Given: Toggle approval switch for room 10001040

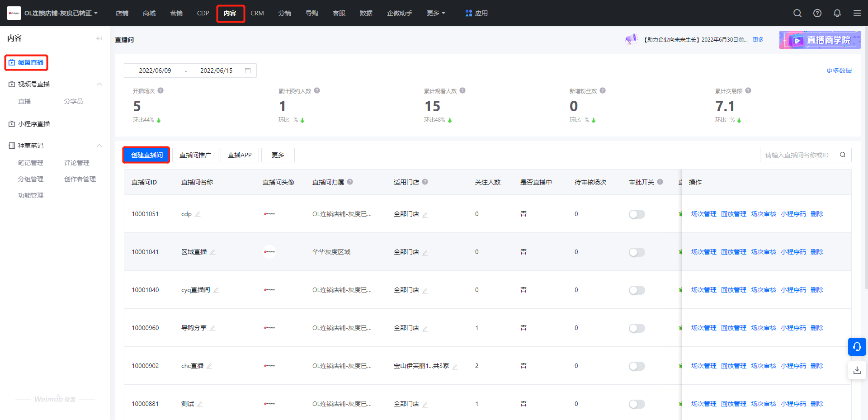Looking at the screenshot, I should 637,290.
